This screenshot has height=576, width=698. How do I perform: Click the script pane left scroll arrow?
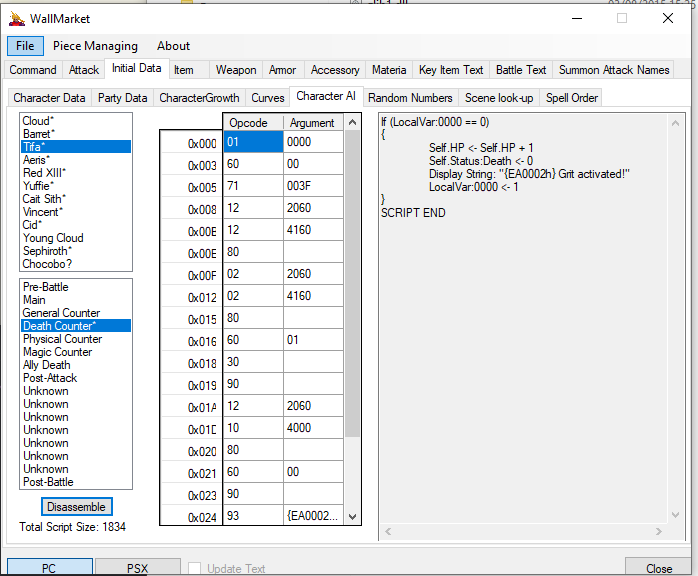pos(388,531)
